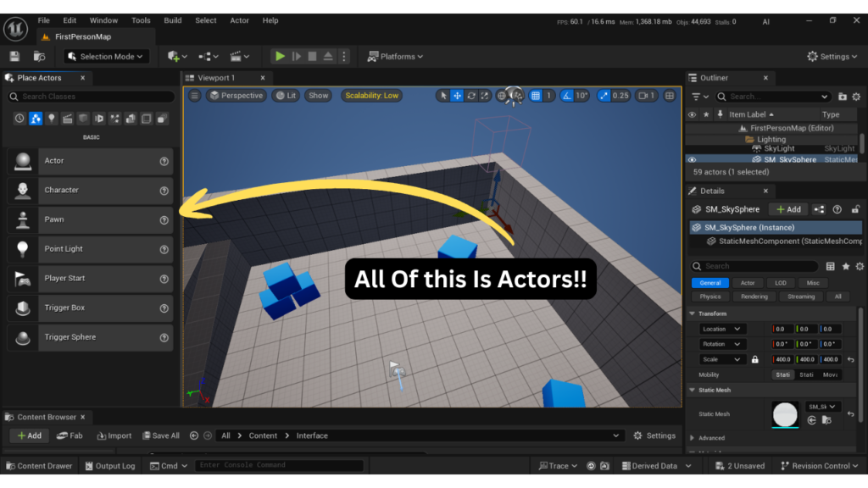Select the scale gizmo tool
The width and height of the screenshot is (868, 488).
coord(484,96)
